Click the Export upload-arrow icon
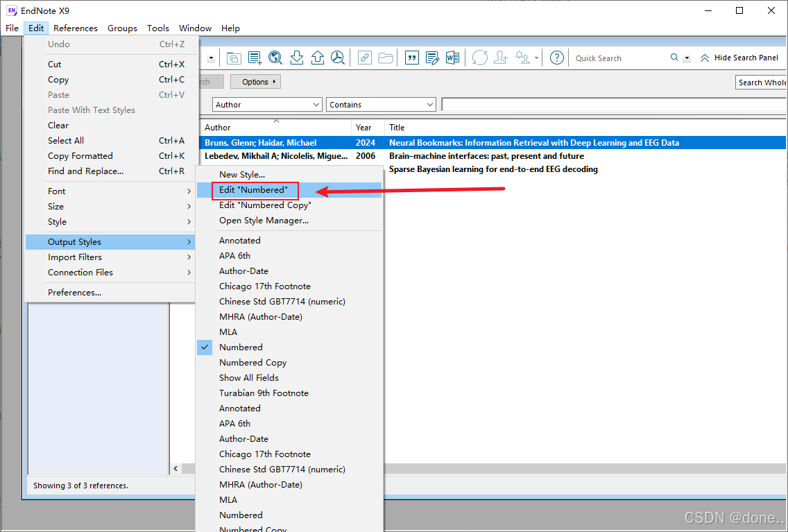This screenshot has height=532, width=788. point(318,58)
